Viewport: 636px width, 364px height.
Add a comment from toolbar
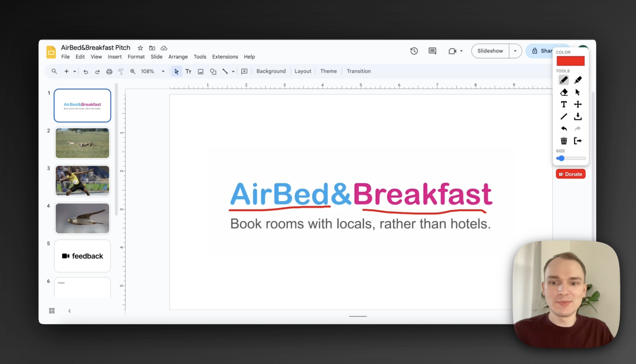pos(244,71)
